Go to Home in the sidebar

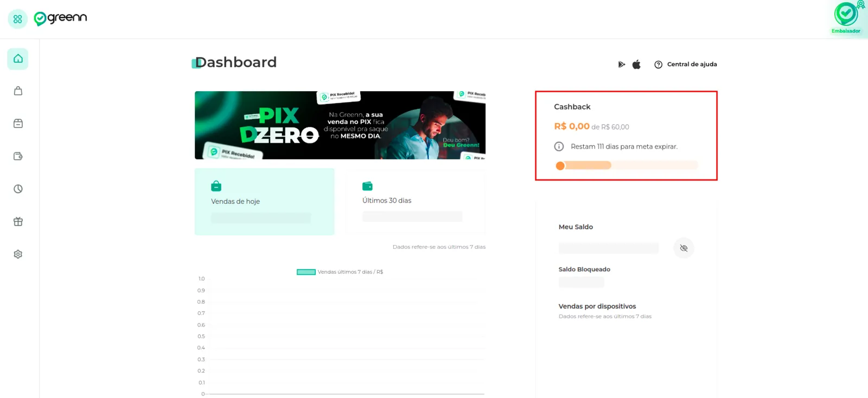point(18,59)
